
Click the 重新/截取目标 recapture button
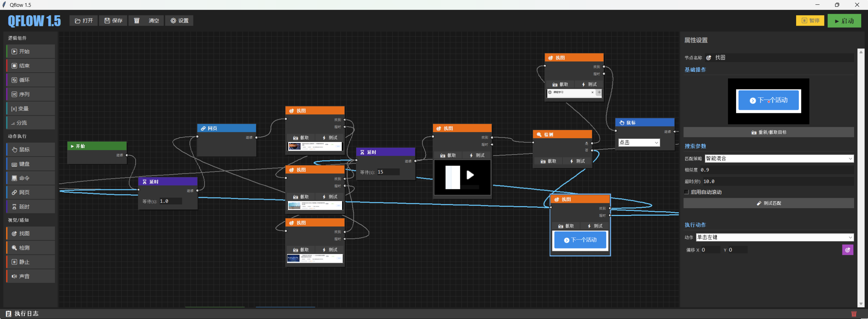(x=768, y=132)
